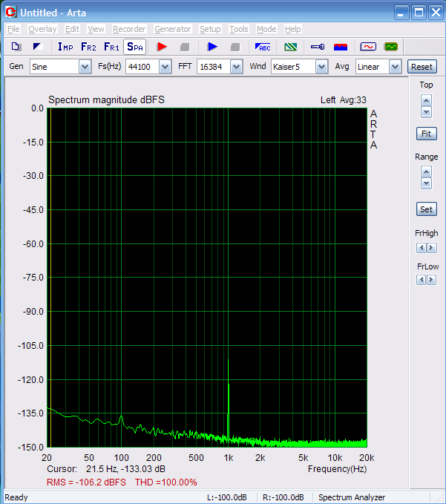Open the Recorder menu

click(x=129, y=29)
